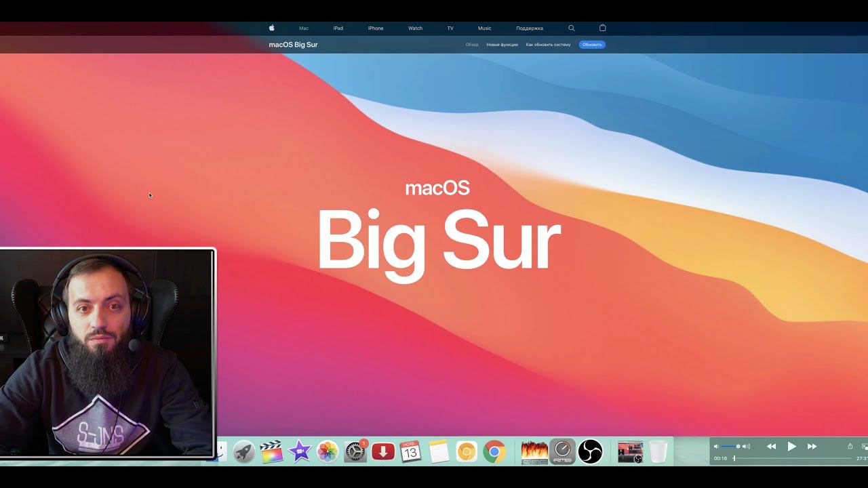
Task: Open System Preferences with the notification badge
Action: tap(355, 451)
